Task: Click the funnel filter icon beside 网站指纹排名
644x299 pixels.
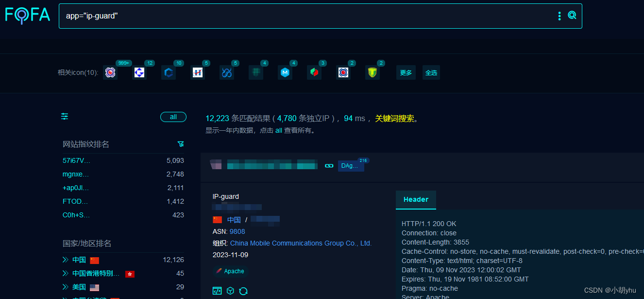Action: pos(181,144)
